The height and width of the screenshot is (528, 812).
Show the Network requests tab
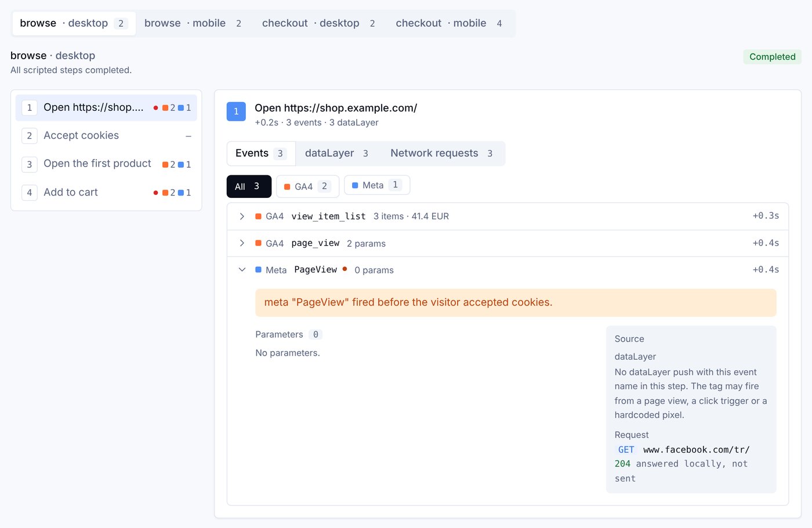tap(441, 153)
